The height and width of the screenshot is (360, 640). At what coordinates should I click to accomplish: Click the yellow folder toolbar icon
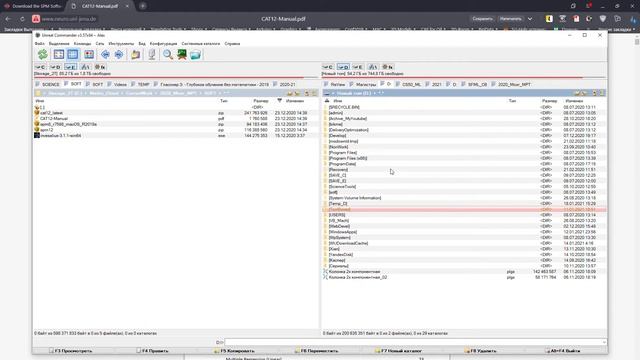136,54
